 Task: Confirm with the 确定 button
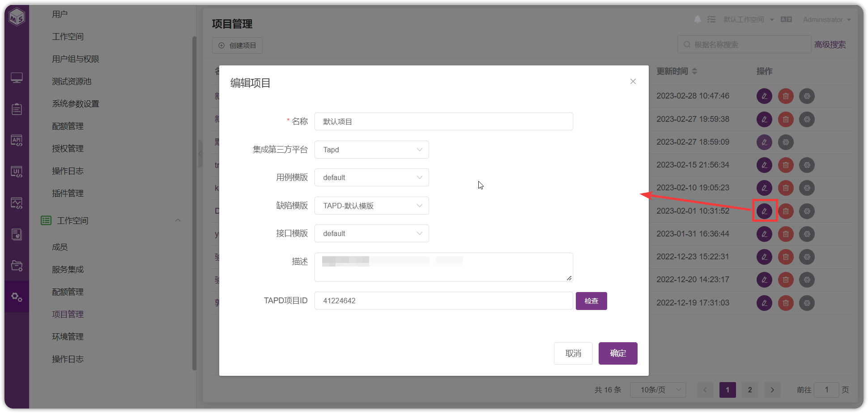[x=618, y=353]
